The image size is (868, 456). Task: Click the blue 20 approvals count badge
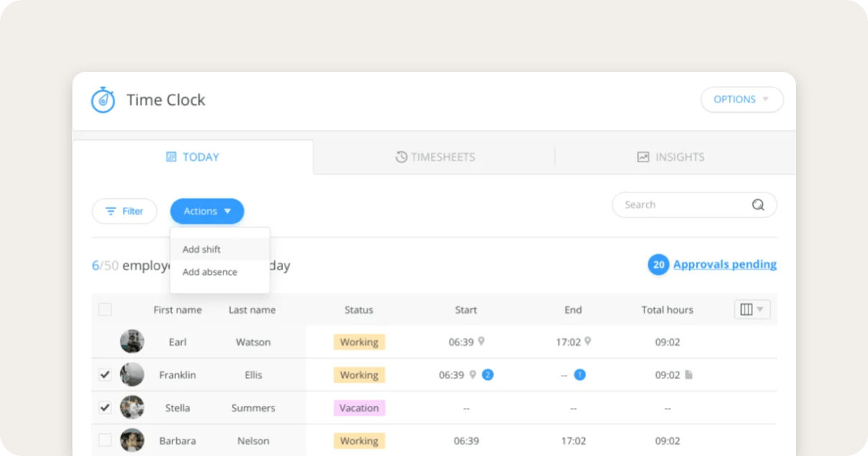tap(658, 265)
